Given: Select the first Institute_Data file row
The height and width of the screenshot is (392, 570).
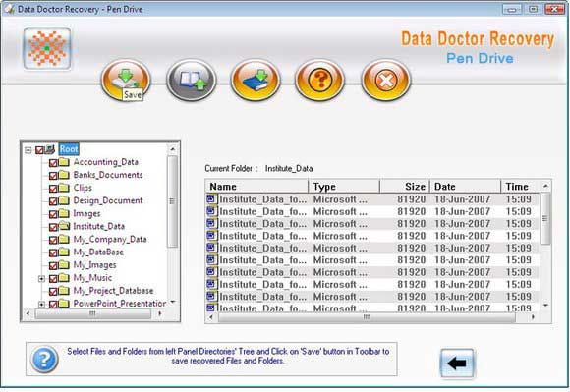Looking at the screenshot, I should coord(372,199).
